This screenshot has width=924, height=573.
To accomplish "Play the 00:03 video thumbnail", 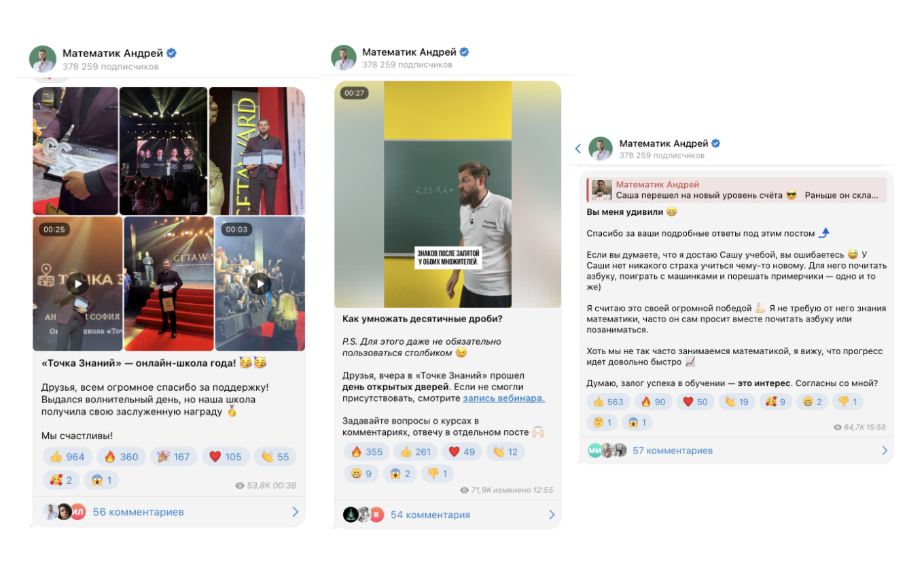I will coord(260,283).
